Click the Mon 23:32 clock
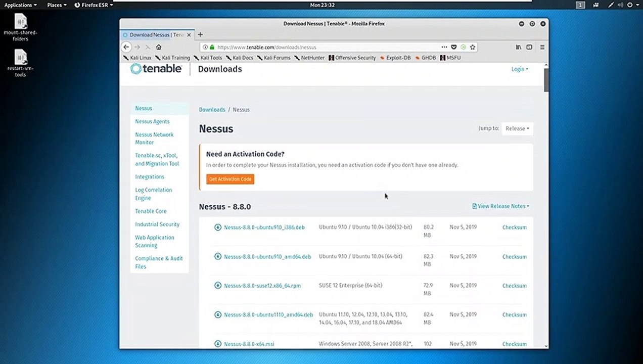Image resolution: width=643 pixels, height=364 pixels. [x=322, y=5]
